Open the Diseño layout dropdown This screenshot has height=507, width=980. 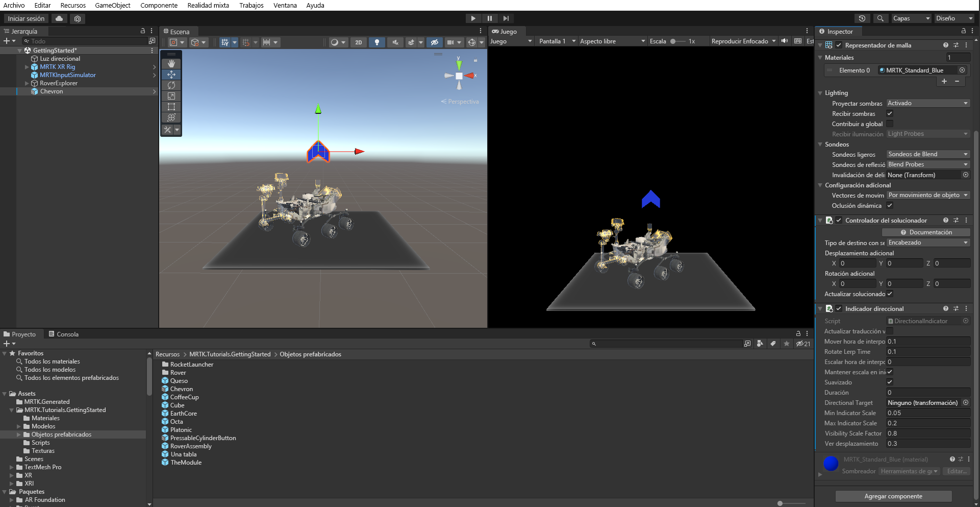[954, 18]
